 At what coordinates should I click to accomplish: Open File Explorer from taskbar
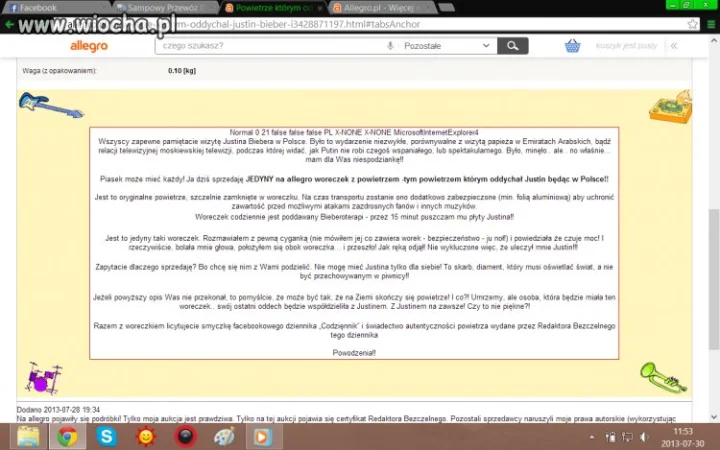tap(28, 436)
